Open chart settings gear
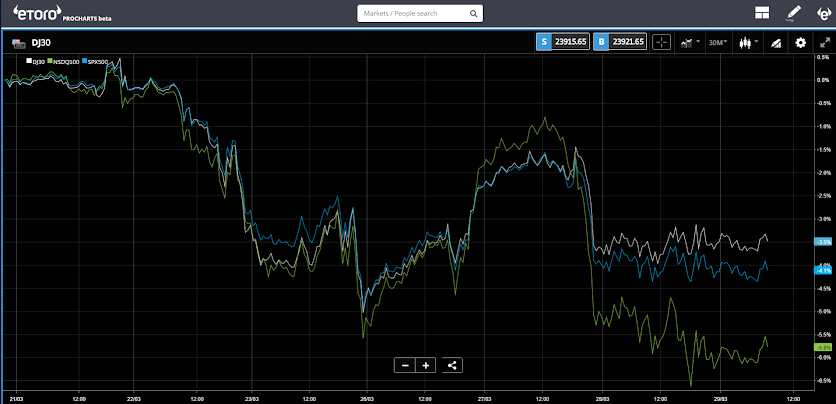 (800, 42)
